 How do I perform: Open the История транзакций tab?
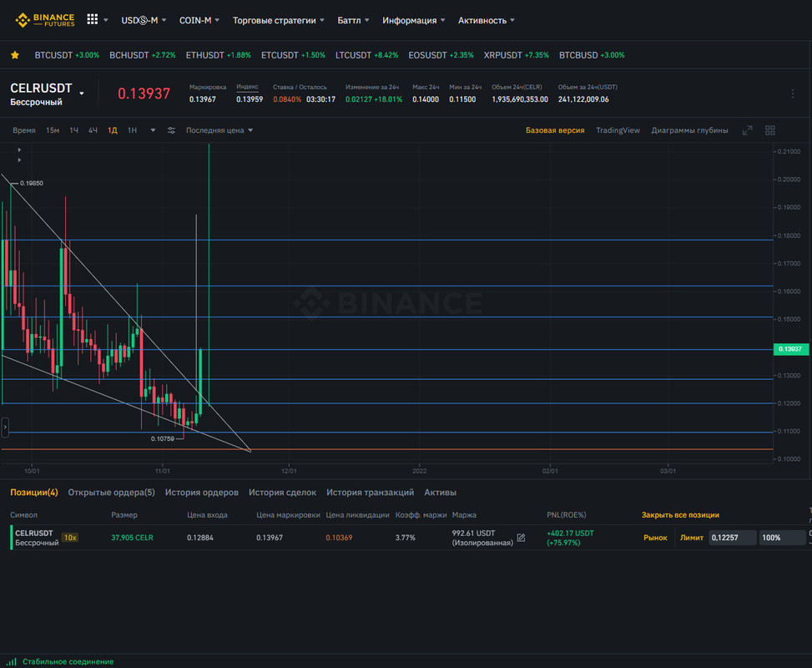click(370, 493)
